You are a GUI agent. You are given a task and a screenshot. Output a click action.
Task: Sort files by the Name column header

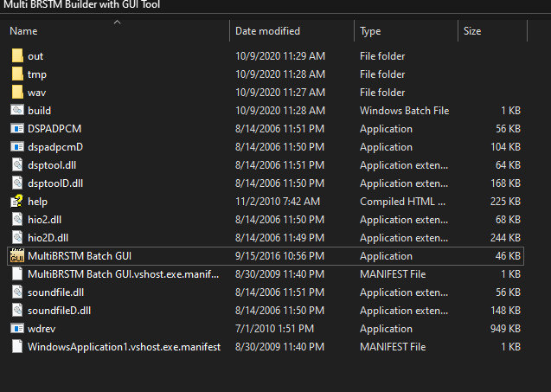[x=23, y=31]
